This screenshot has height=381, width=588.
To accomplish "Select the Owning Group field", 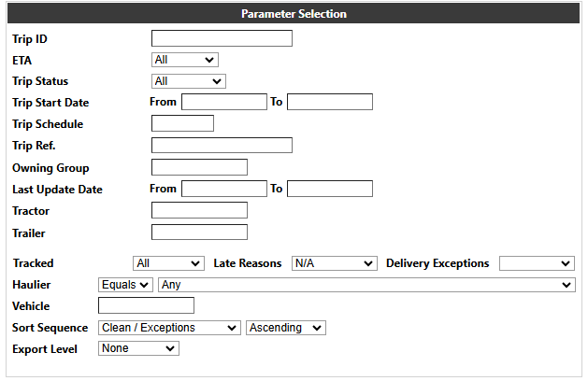I will coord(199,167).
